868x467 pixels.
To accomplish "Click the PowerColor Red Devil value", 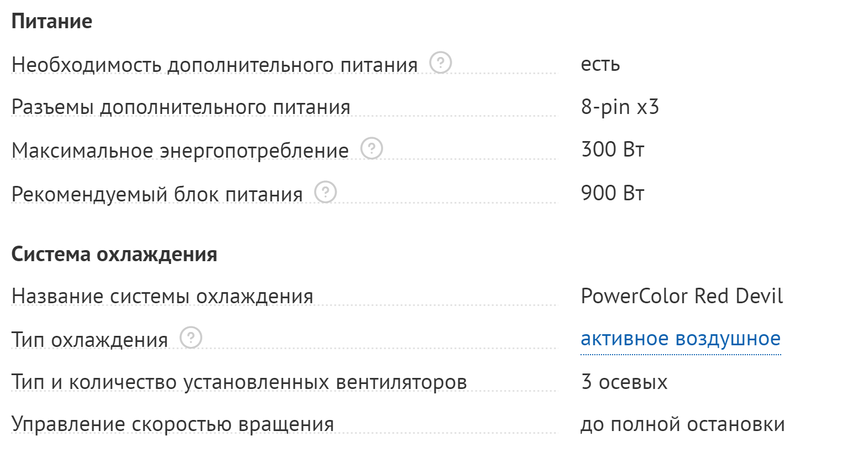I will (x=682, y=297).
